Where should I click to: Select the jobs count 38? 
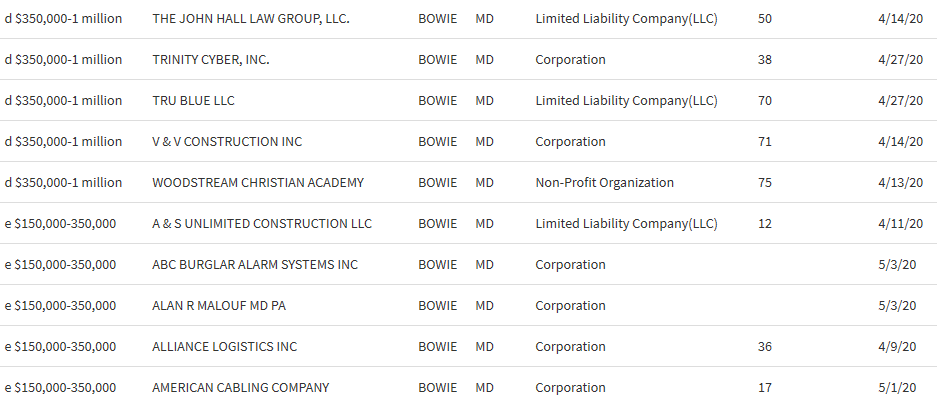tap(765, 60)
